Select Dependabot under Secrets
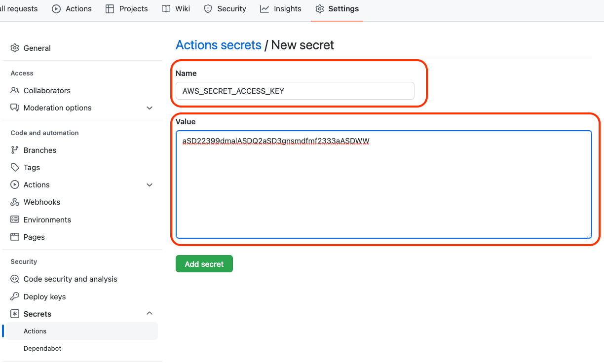 coord(42,349)
